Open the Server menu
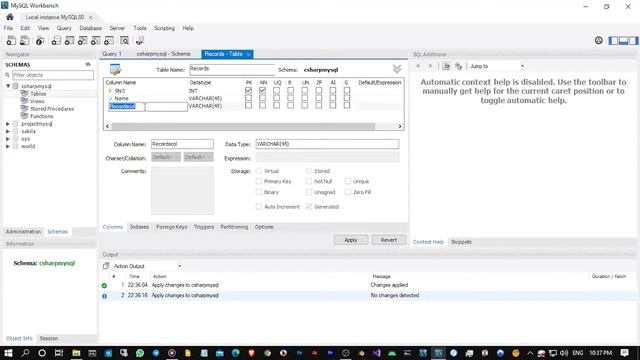 [x=117, y=28]
